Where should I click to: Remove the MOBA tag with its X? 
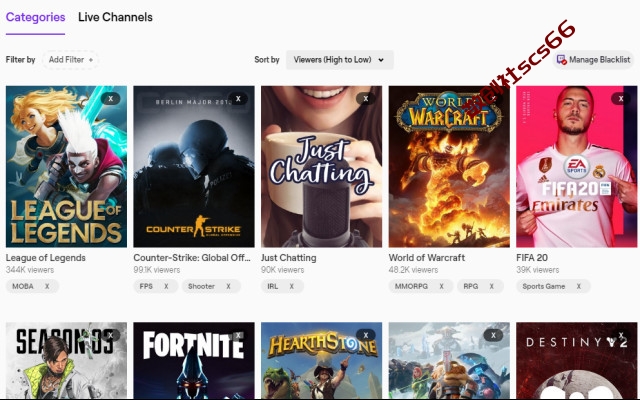click(47, 286)
